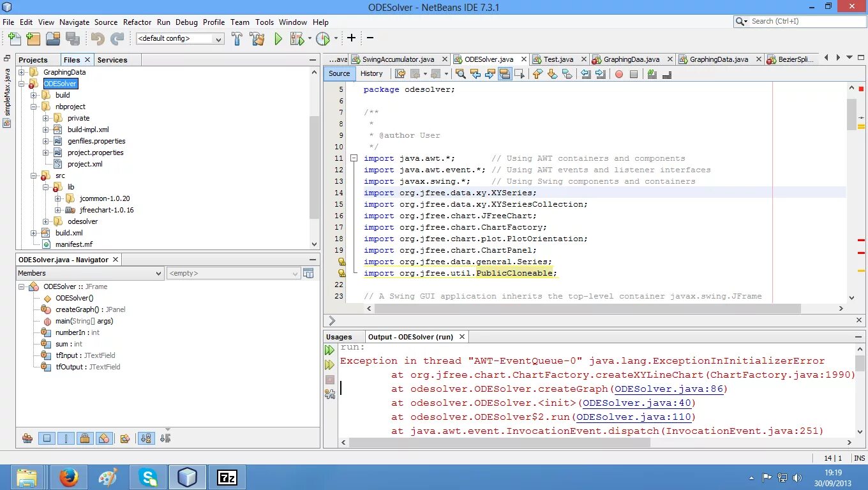
Task: Click the Uncomment lines icon
Action: click(x=666, y=74)
